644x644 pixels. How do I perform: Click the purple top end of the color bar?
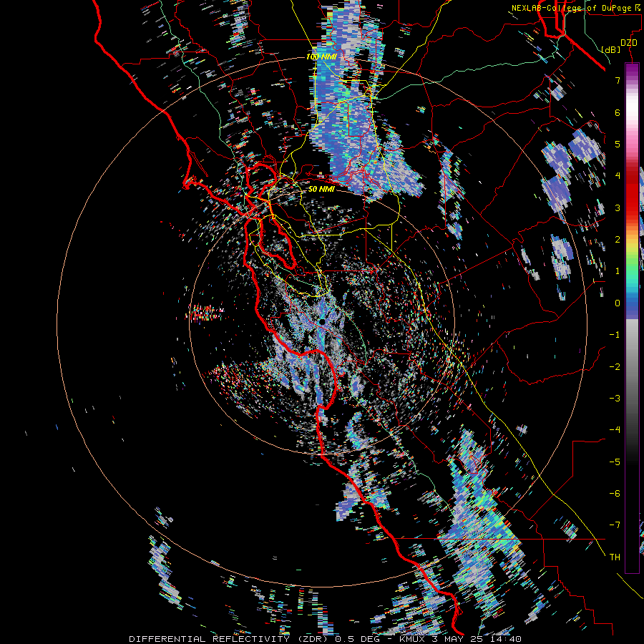coord(632,70)
